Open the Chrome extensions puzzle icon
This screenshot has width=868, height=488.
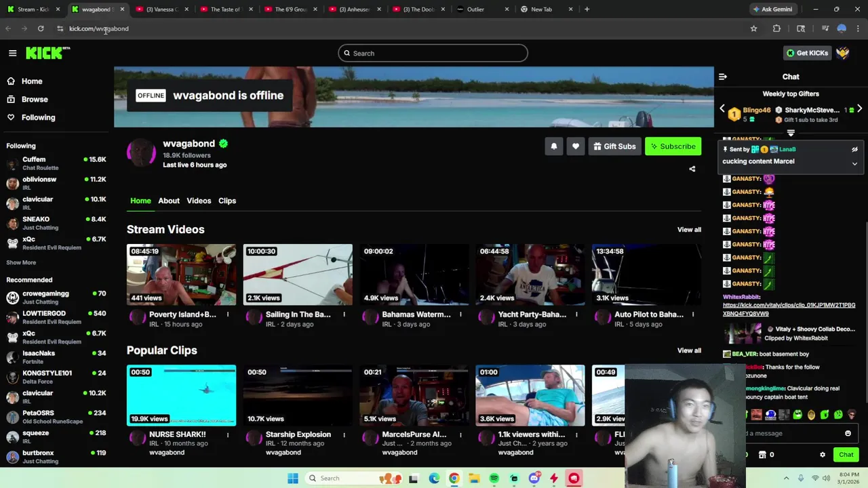tap(776, 28)
